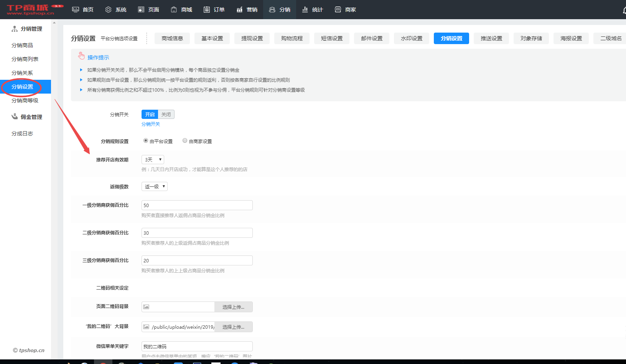Open 分成日志 in the left sidebar
This screenshot has height=364, width=626.
click(22, 133)
